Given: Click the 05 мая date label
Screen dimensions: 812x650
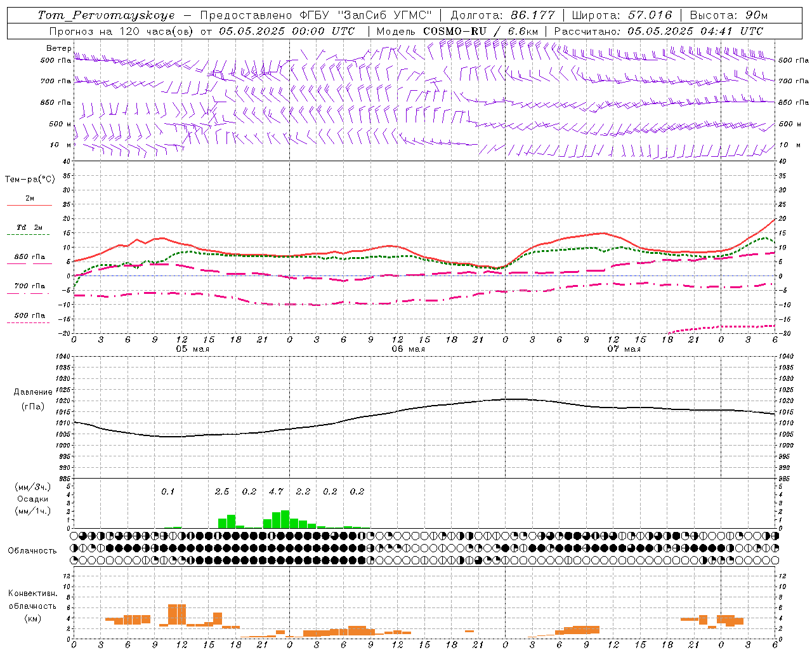Looking at the screenshot, I should click(x=192, y=349).
